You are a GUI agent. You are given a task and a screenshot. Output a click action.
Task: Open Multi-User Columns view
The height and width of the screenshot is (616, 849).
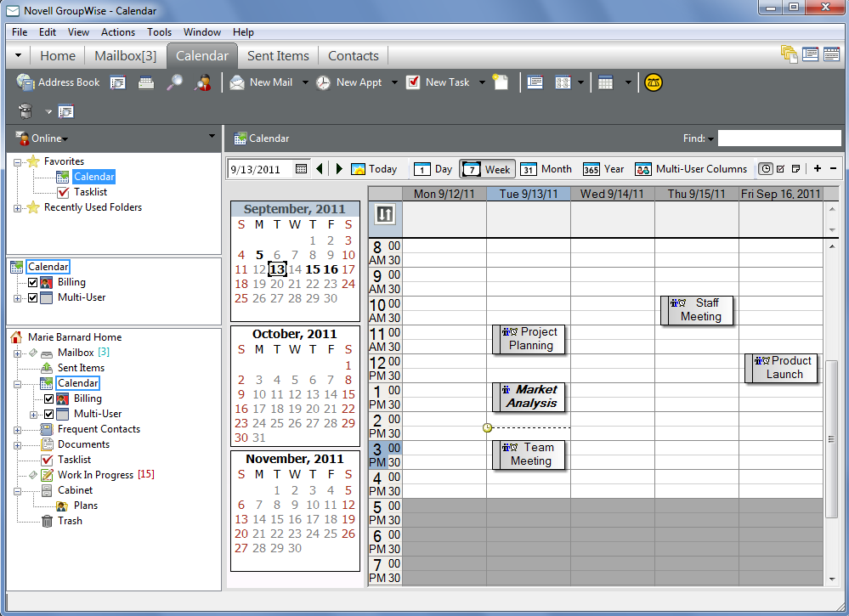coord(691,169)
